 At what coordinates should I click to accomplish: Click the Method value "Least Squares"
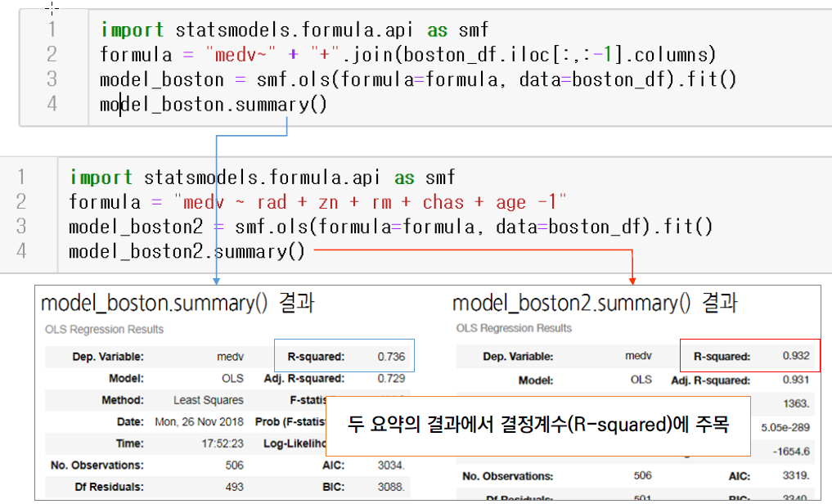[x=209, y=400]
